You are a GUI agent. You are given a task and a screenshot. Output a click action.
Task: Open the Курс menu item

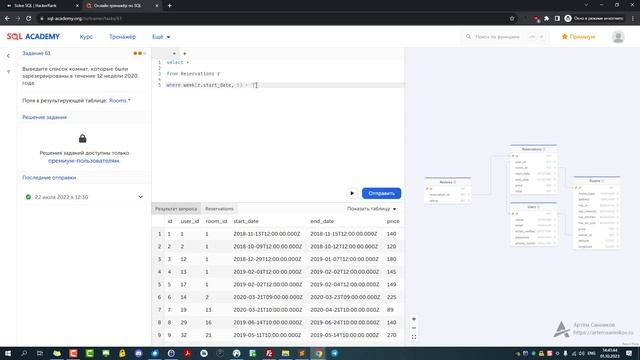[x=86, y=37]
